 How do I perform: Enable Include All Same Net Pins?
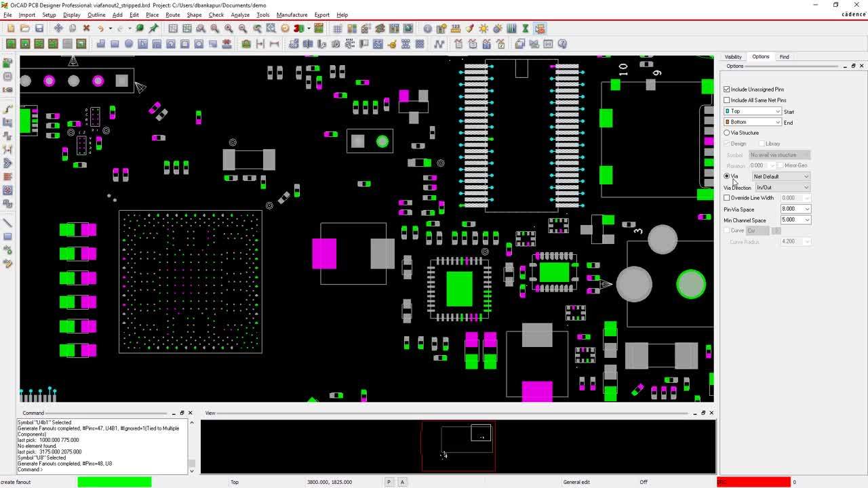[726, 100]
